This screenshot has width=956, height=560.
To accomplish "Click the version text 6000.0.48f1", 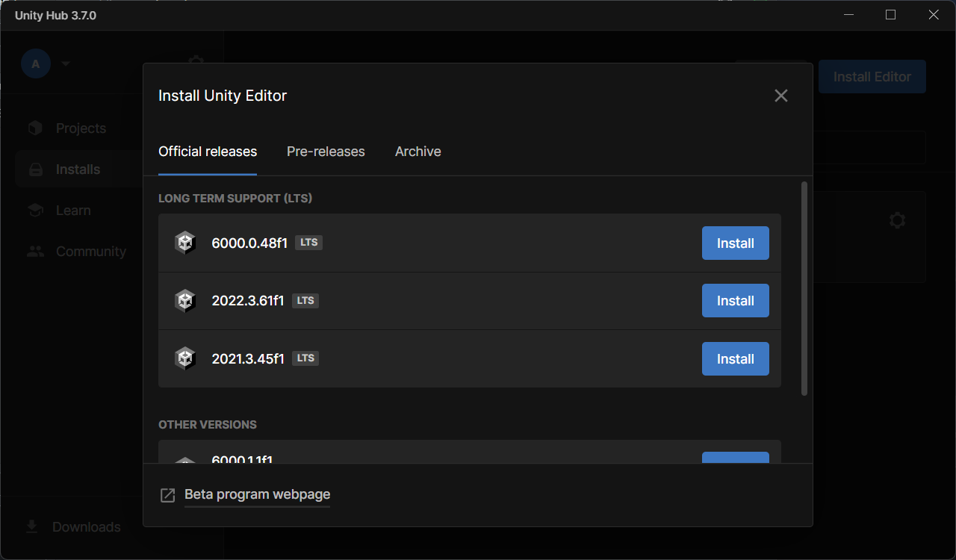I will pyautogui.click(x=249, y=243).
